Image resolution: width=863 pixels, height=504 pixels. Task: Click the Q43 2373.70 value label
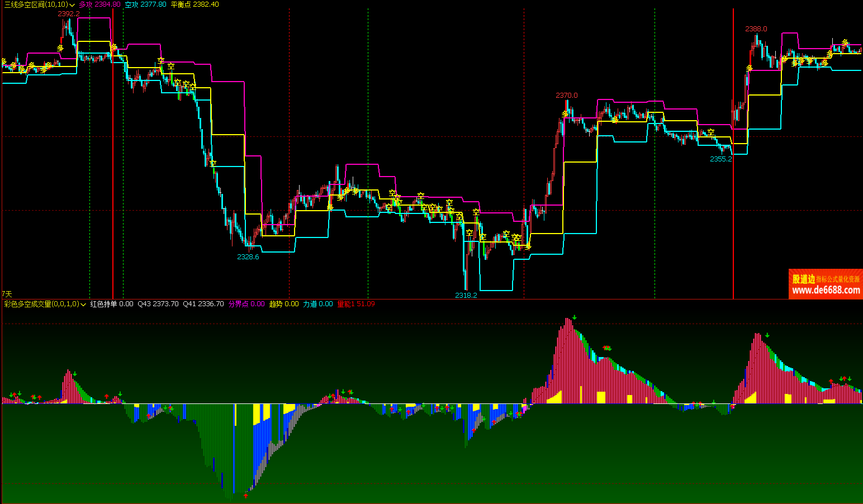[158, 304]
